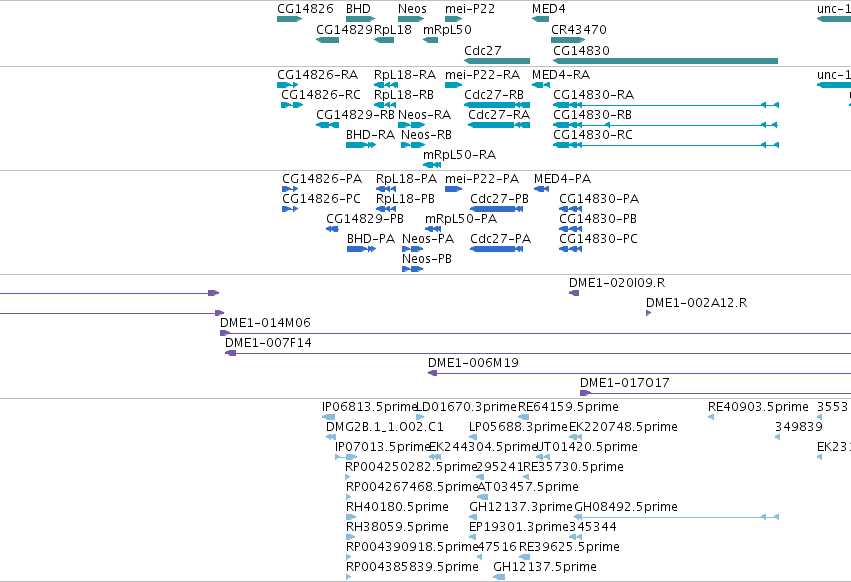Click protein RpL18-PB label

[405, 199]
